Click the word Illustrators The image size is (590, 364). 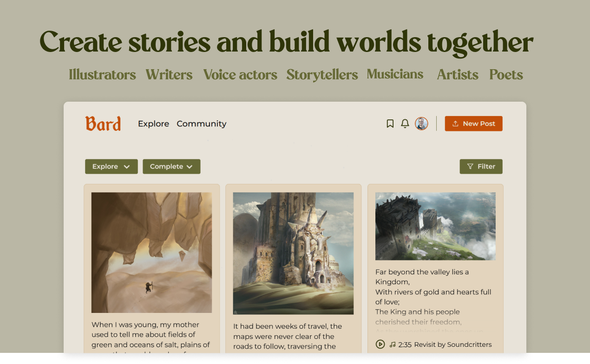point(102,74)
